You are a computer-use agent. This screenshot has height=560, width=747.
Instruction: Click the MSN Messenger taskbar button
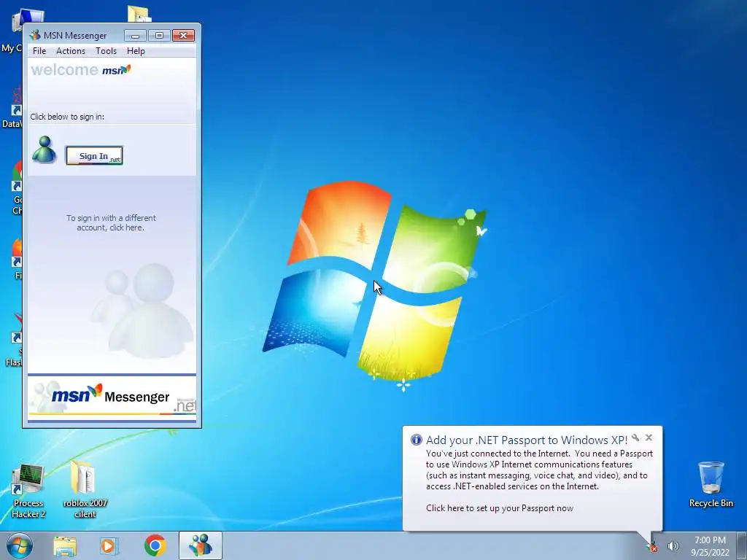click(x=201, y=545)
